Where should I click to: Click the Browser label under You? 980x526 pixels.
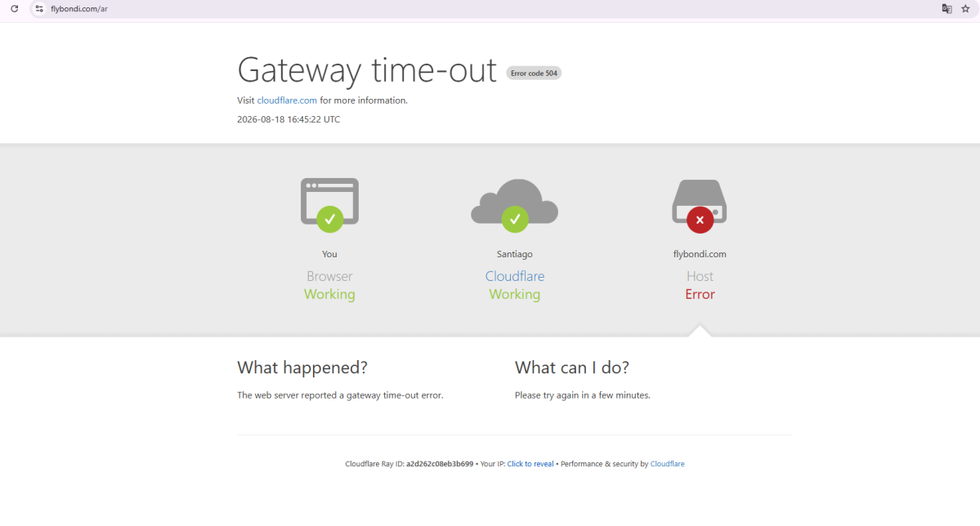329,276
